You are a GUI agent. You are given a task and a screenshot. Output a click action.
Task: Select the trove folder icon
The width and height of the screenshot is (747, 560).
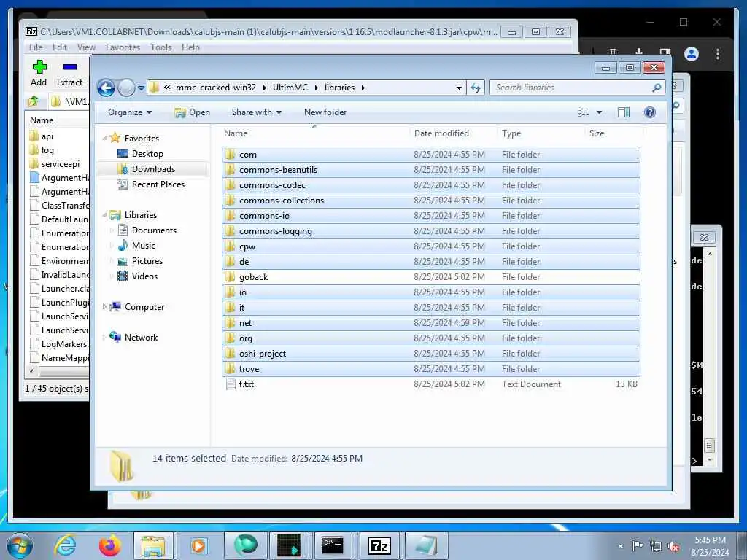coord(231,368)
